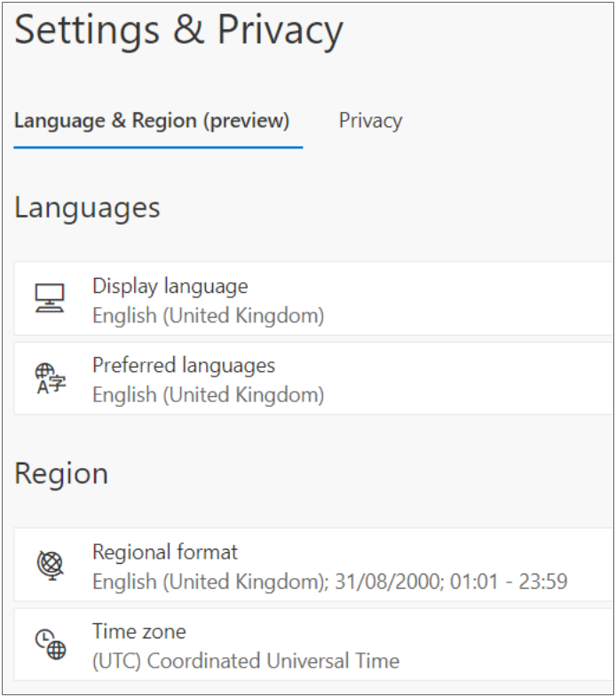Open the Display language setting
The height and width of the screenshot is (697, 616).
[x=314, y=298]
